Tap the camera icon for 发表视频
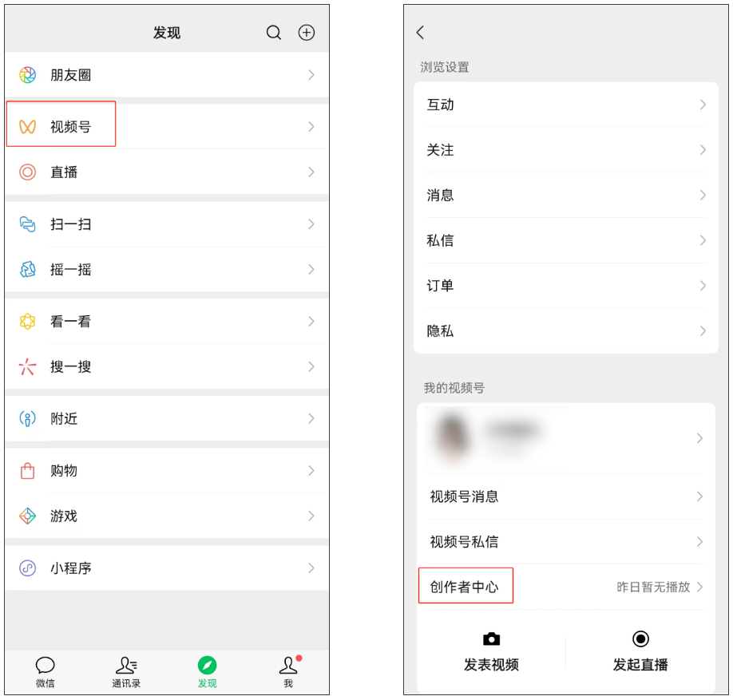This screenshot has width=733, height=700. 491,639
